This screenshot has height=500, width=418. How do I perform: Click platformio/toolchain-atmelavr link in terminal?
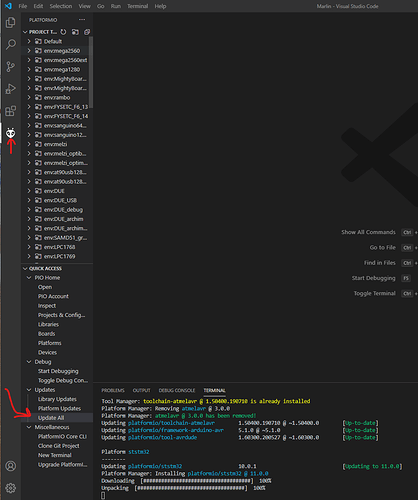pyautogui.click(x=171, y=423)
